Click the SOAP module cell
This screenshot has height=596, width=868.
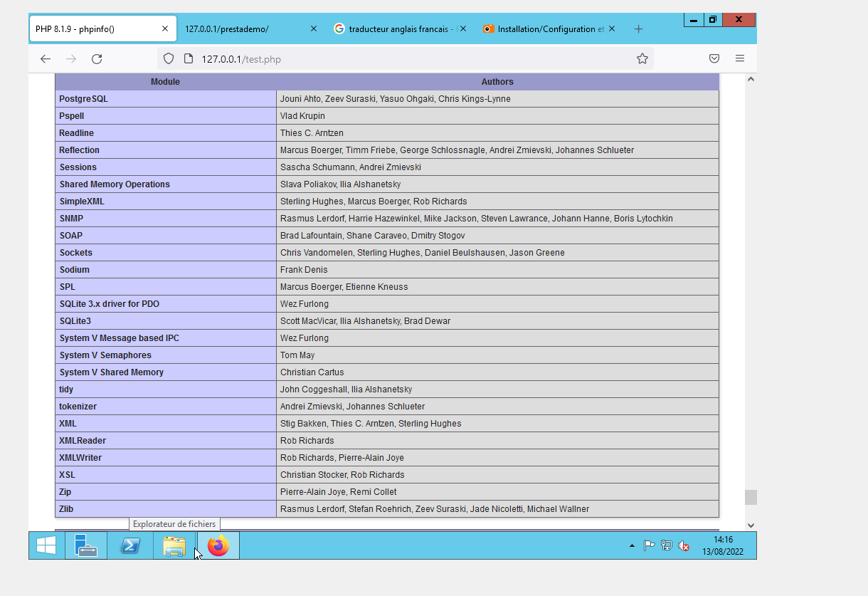(166, 236)
